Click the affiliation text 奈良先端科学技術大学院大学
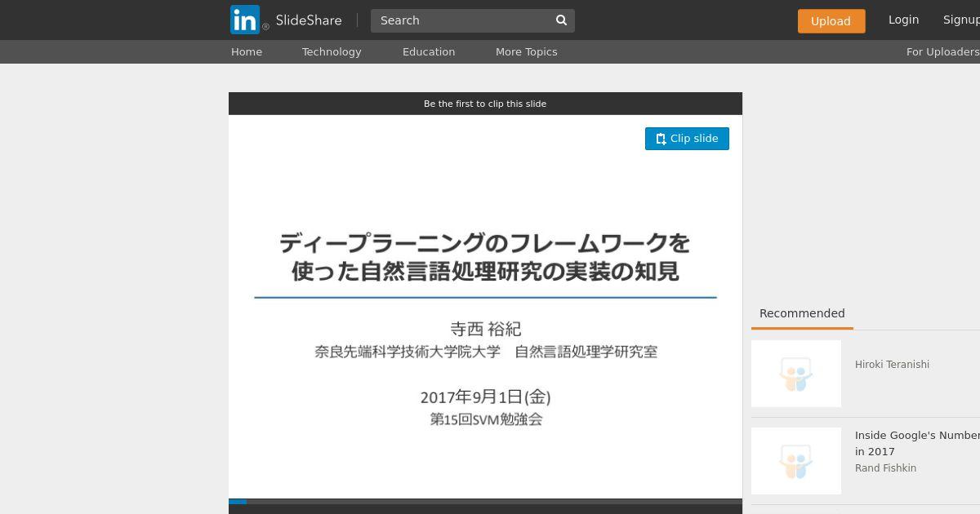 pyautogui.click(x=408, y=352)
